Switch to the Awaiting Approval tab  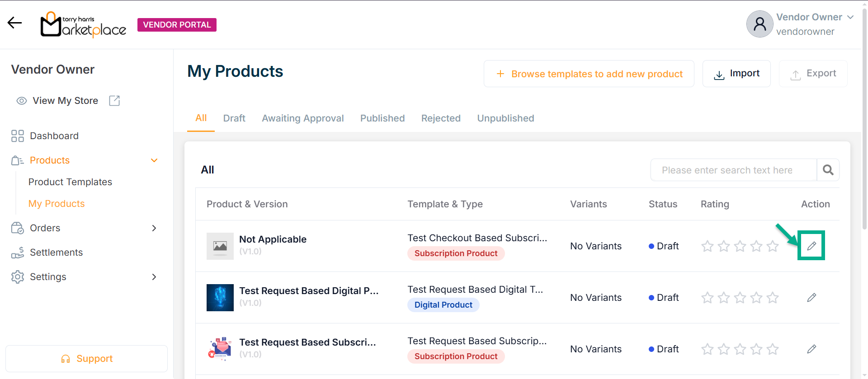302,118
